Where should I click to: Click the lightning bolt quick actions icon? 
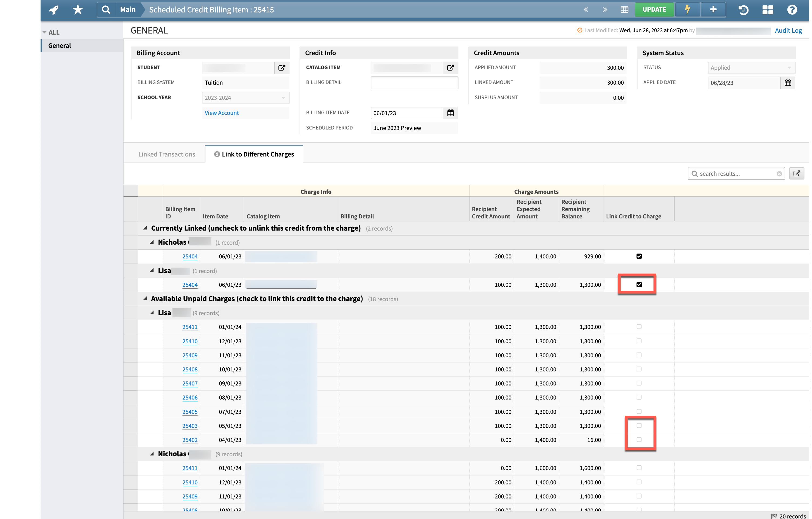click(x=687, y=9)
